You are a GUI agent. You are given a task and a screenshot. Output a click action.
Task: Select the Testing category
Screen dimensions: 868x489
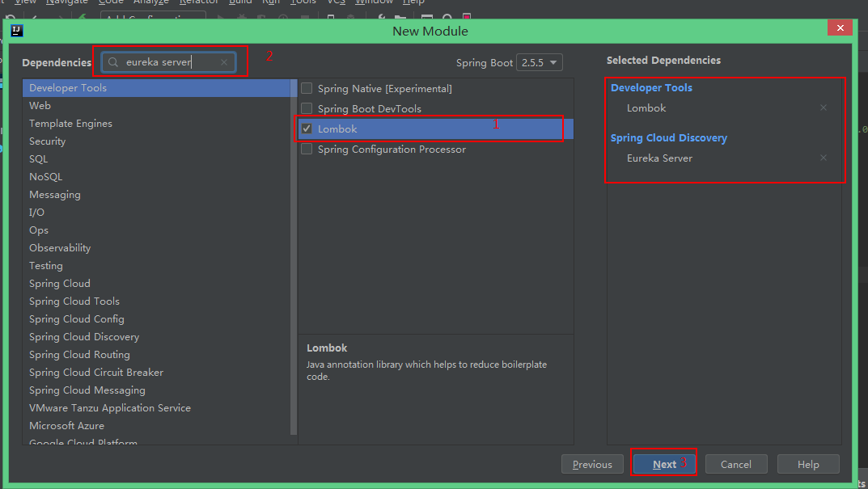(x=156, y=266)
